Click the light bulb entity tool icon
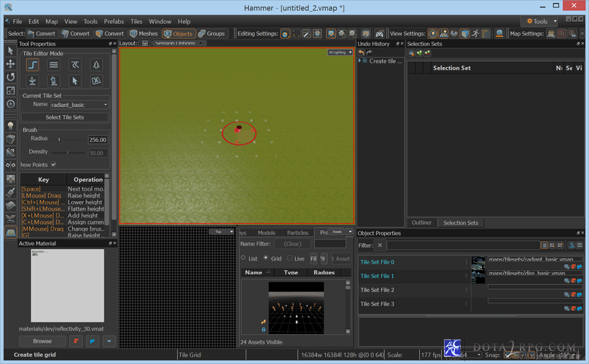The height and width of the screenshot is (364, 589). click(10, 126)
